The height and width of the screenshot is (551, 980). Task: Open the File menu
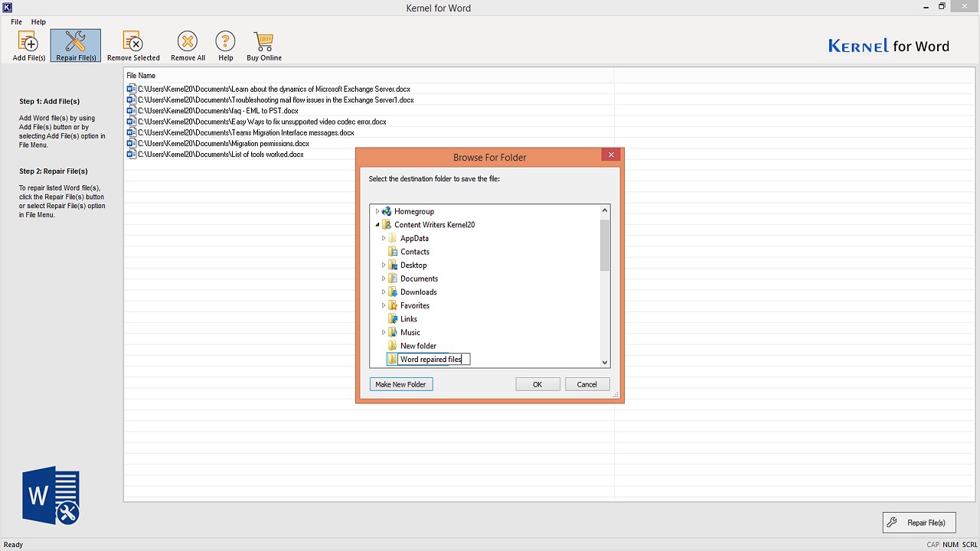pyautogui.click(x=16, y=22)
